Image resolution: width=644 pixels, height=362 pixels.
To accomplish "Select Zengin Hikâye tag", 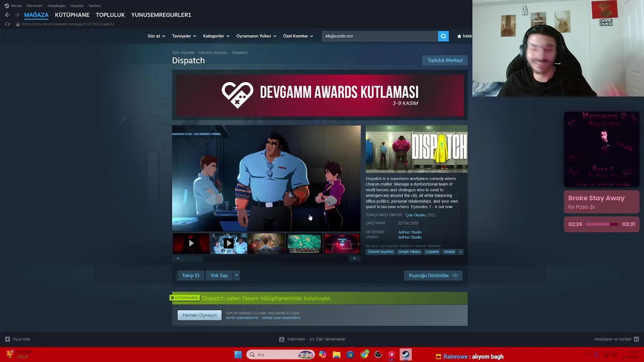I will click(409, 252).
